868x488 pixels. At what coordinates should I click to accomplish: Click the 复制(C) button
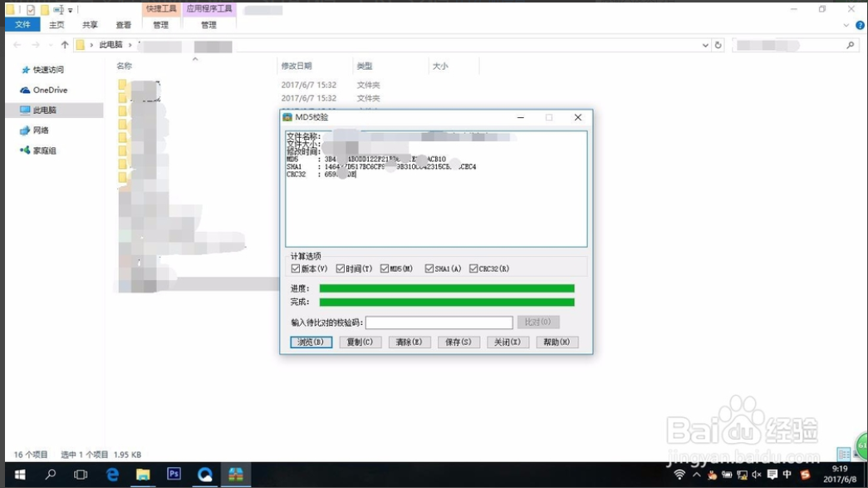[360, 343]
